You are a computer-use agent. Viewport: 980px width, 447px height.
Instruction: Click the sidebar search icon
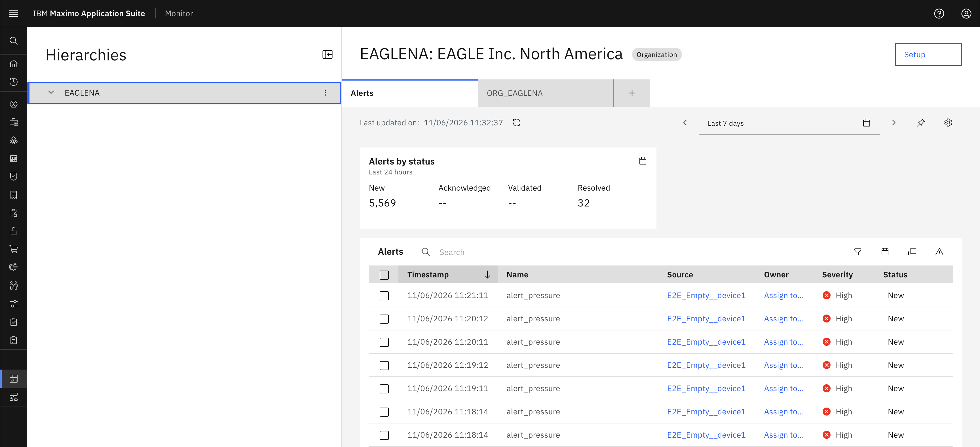(x=14, y=41)
